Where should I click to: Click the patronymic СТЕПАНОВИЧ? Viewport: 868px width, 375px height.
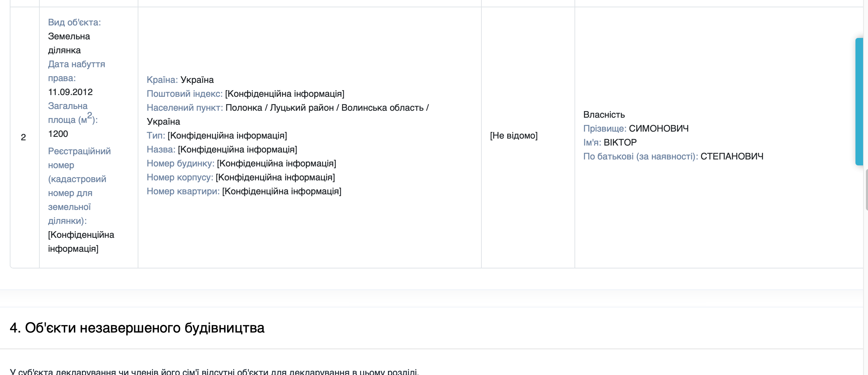point(732,156)
